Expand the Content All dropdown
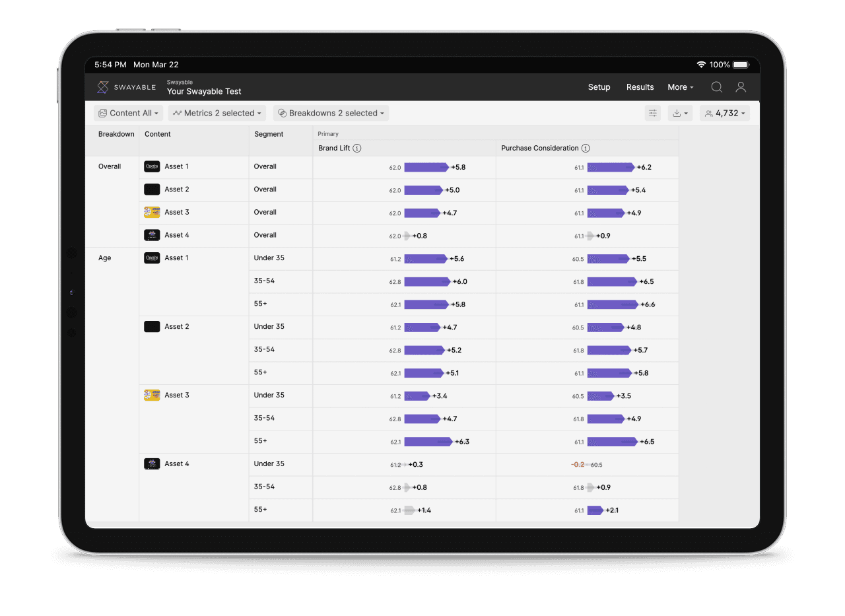 [x=129, y=114]
